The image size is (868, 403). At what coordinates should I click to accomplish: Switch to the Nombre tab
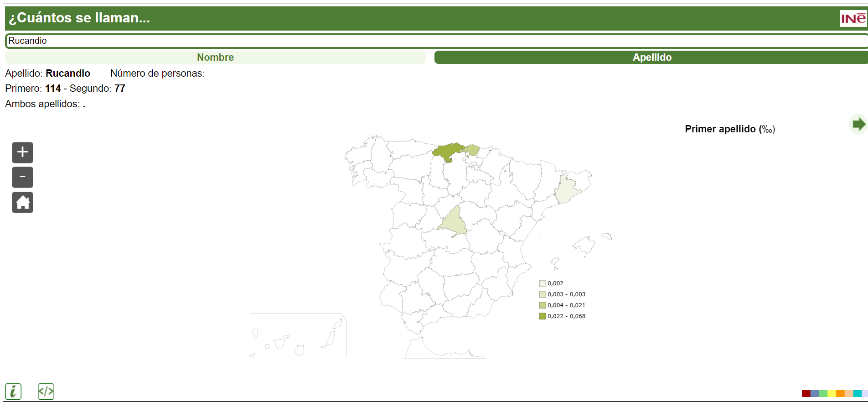tap(215, 58)
